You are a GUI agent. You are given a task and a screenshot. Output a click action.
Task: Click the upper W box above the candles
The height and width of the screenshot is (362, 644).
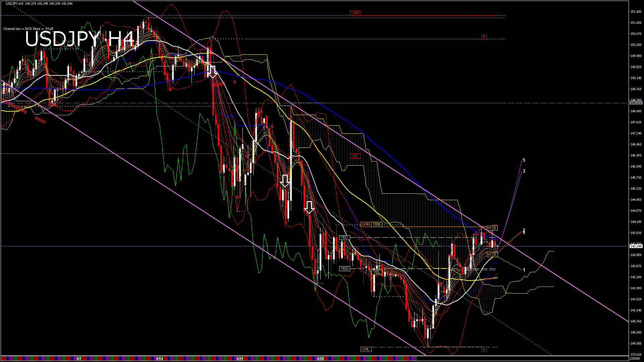coord(489,228)
